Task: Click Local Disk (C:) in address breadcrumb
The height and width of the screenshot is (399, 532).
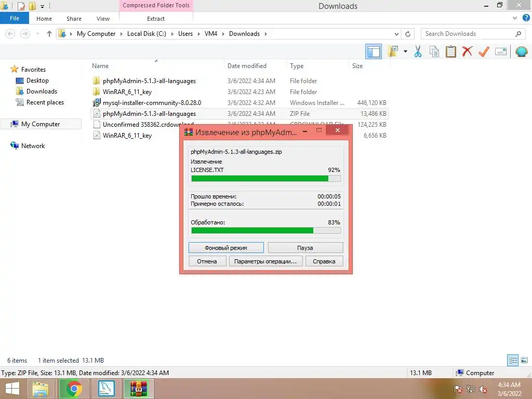Action: pyautogui.click(x=147, y=34)
